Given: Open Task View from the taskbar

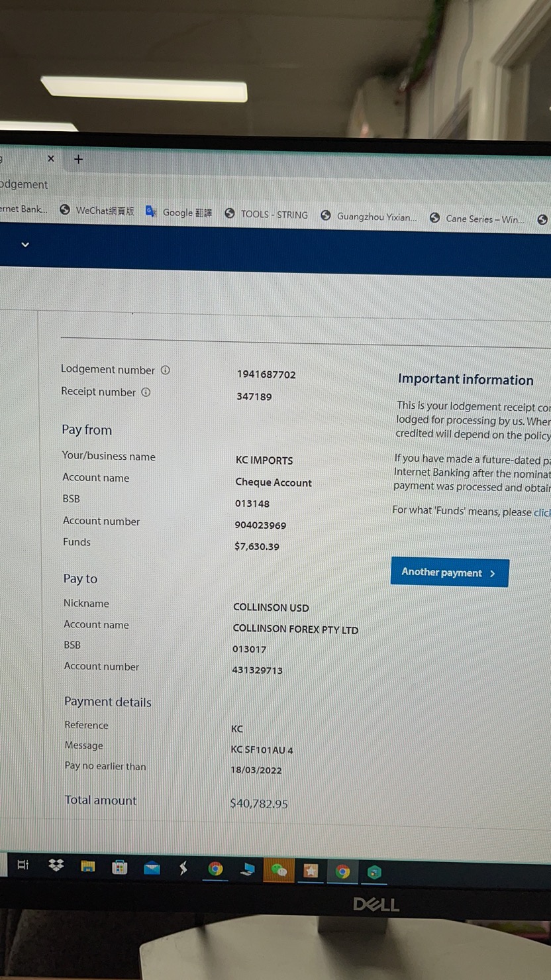Looking at the screenshot, I should [23, 865].
